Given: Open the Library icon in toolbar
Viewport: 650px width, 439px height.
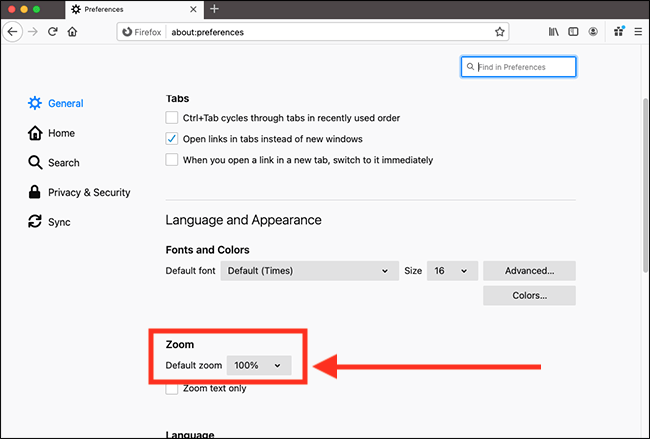Looking at the screenshot, I should [553, 32].
